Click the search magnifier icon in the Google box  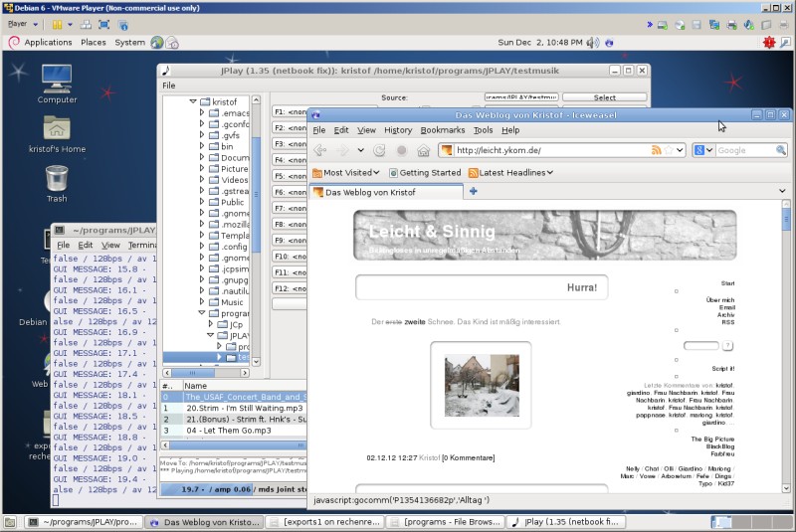point(781,150)
